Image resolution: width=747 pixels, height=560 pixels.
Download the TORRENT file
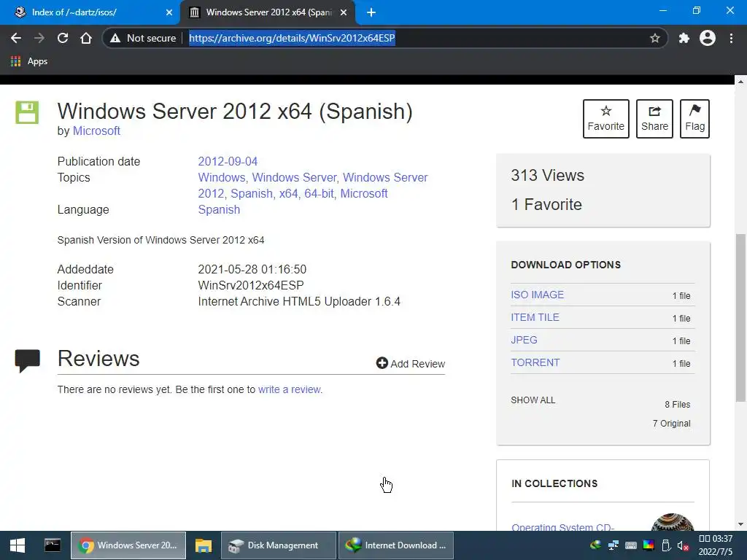click(535, 362)
